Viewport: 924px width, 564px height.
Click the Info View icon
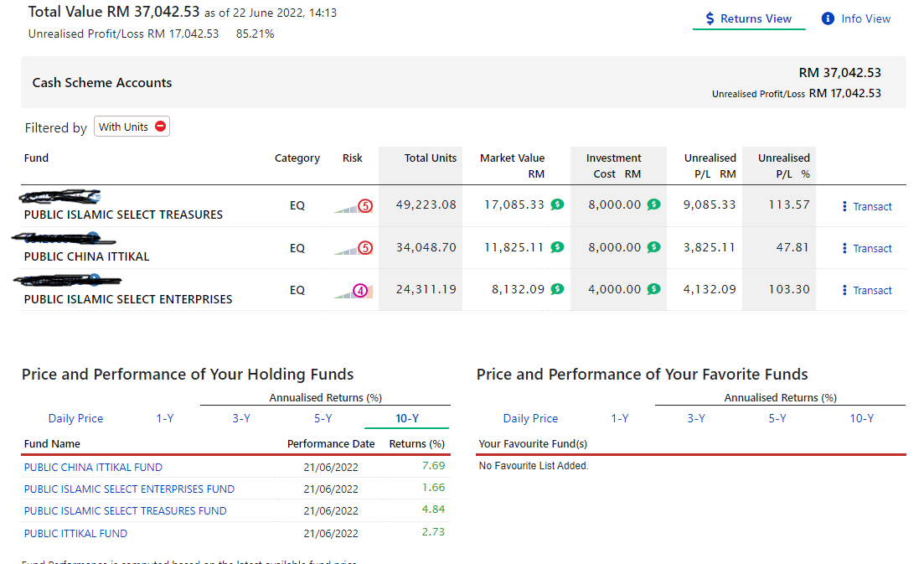828,18
